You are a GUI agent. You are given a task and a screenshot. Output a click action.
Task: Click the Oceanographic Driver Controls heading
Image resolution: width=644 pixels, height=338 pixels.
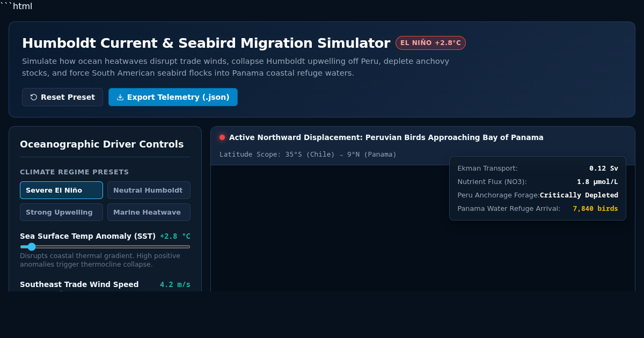(102, 144)
